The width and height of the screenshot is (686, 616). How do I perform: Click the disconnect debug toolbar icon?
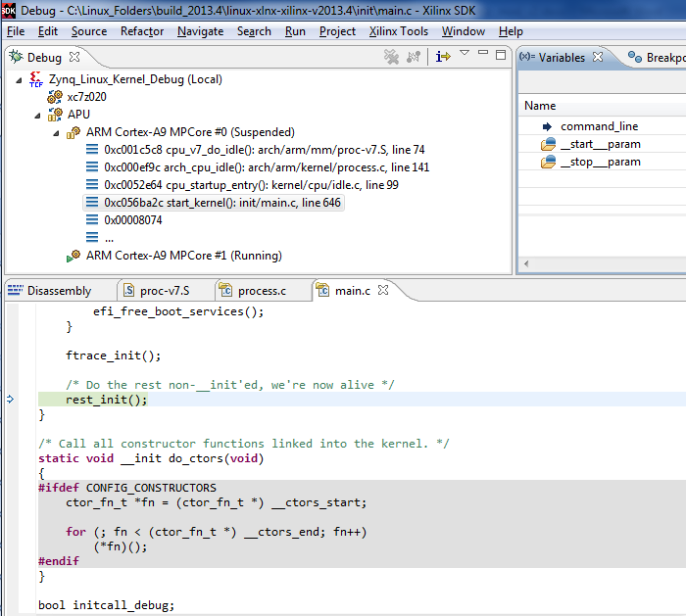(414, 57)
